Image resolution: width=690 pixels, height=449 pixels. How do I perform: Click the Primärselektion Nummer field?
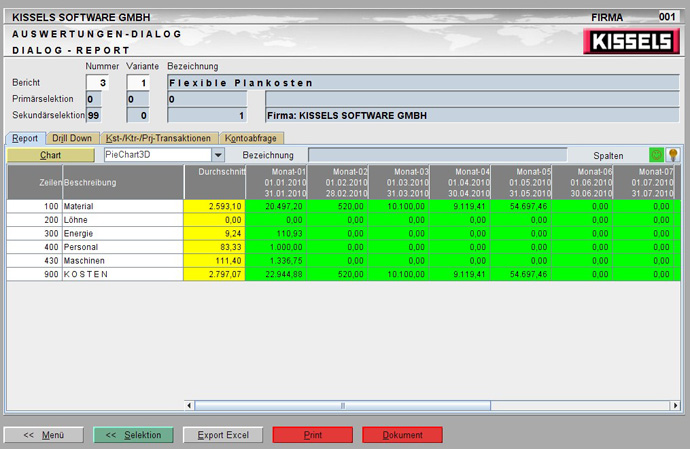pos(94,99)
